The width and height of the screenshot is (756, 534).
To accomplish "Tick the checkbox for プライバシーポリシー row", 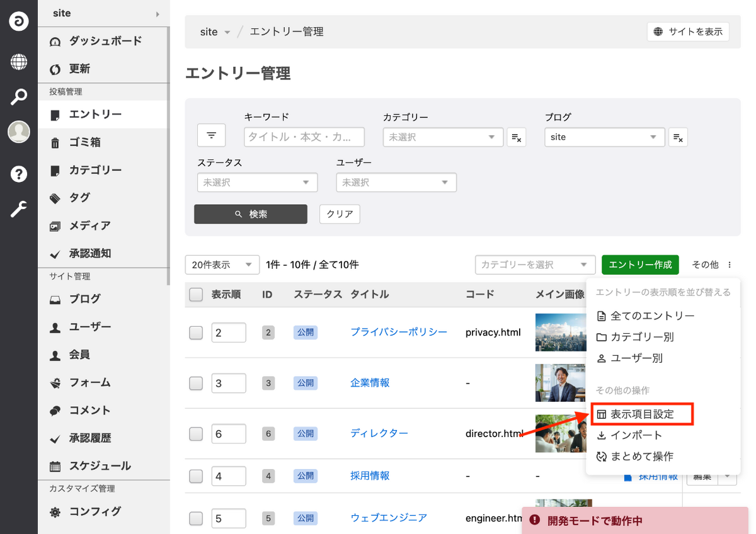I will (x=196, y=332).
